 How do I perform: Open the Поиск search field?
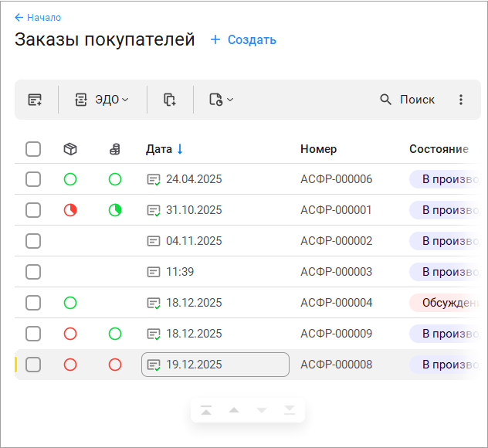pos(408,100)
